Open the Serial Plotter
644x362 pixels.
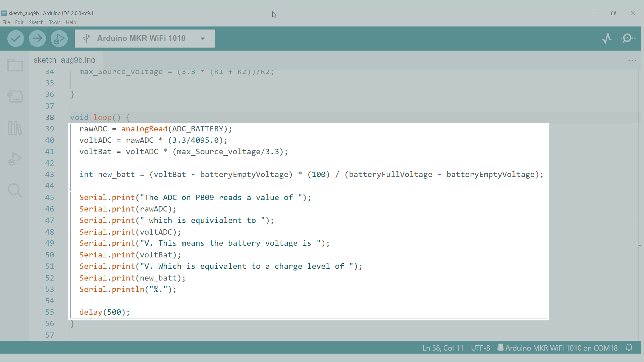pyautogui.click(x=606, y=38)
